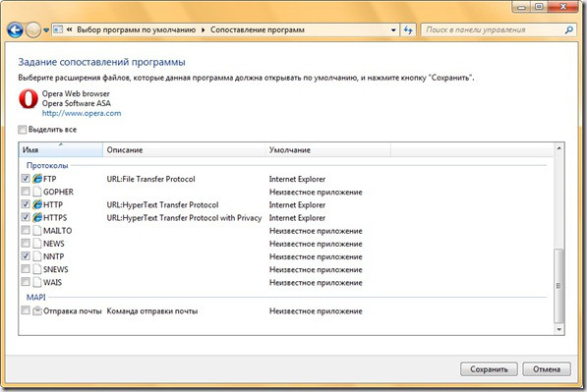Screen dimensions: 587x392
Task: Click the list scrollbar down arrow
Action: pos(558,329)
